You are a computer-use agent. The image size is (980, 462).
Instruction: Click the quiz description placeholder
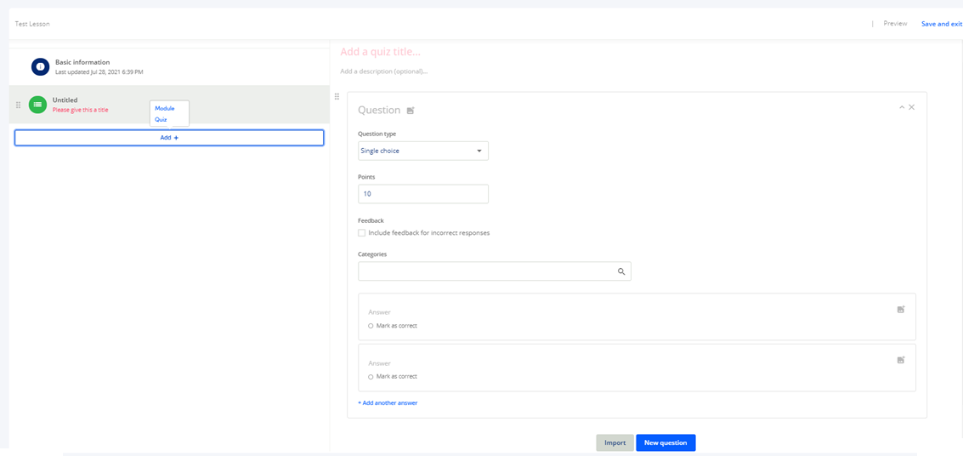pos(383,71)
